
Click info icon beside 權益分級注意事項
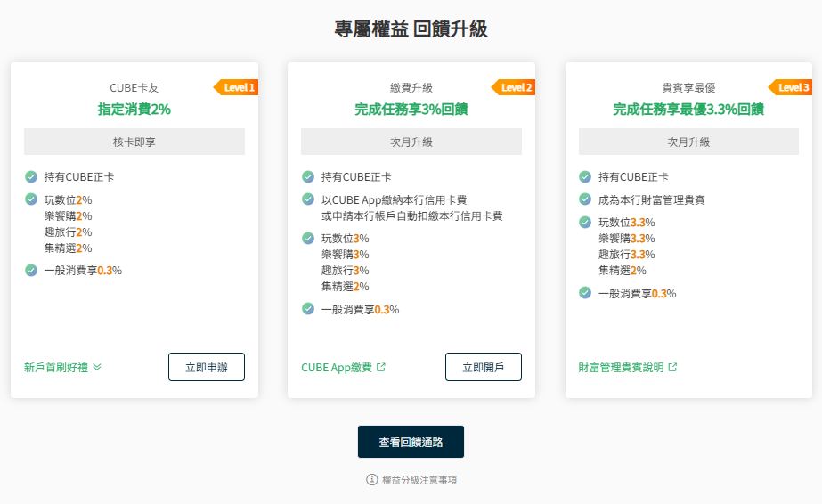371,479
